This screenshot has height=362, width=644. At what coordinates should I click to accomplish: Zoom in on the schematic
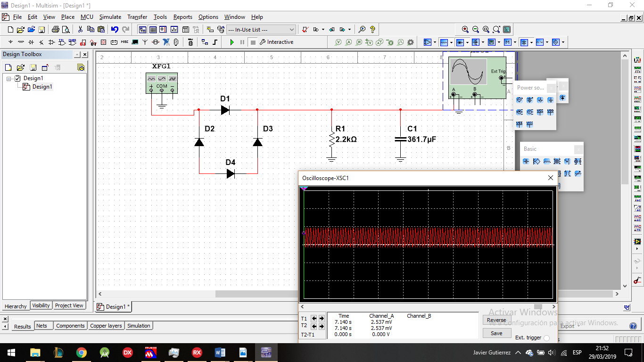(x=465, y=29)
